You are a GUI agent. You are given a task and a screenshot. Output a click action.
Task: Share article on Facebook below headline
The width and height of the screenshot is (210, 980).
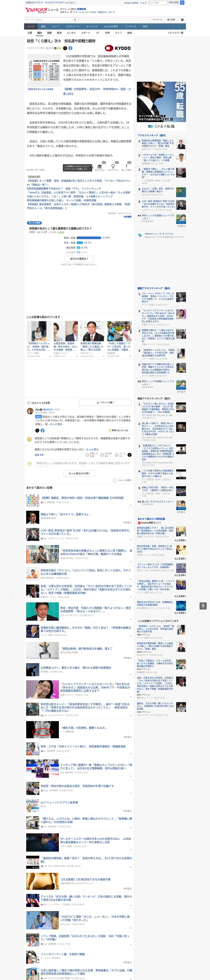[70, 48]
